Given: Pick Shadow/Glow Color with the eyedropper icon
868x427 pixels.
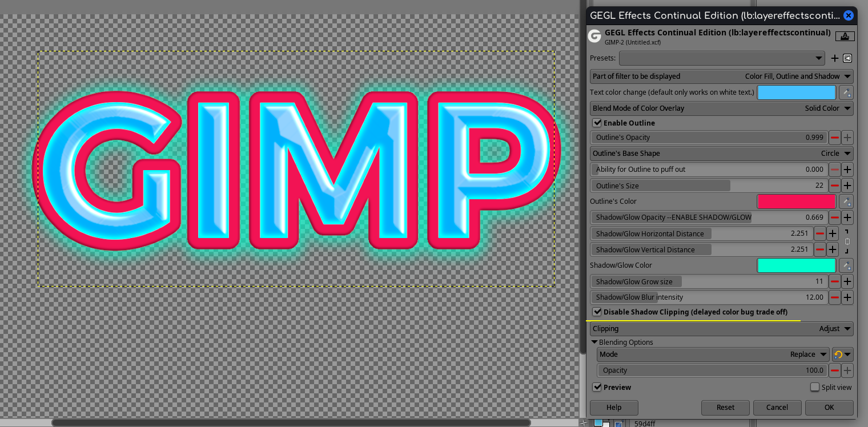Looking at the screenshot, I should point(846,265).
